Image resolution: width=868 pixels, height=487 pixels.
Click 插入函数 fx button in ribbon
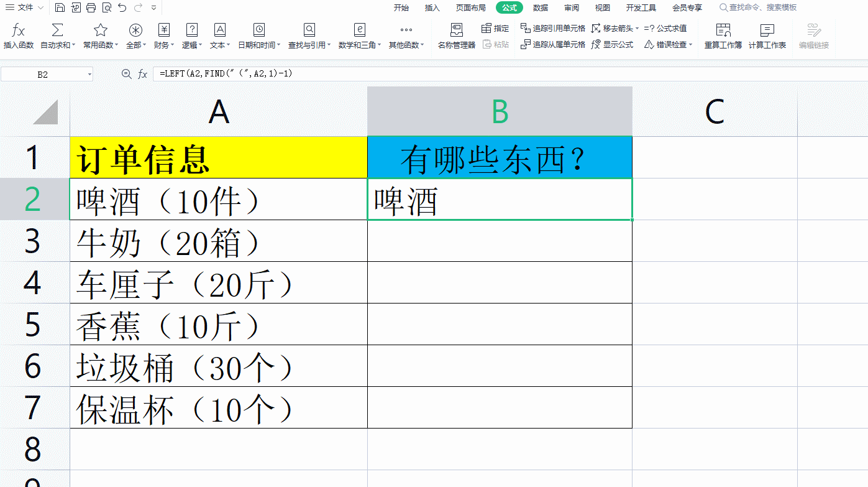(x=19, y=36)
